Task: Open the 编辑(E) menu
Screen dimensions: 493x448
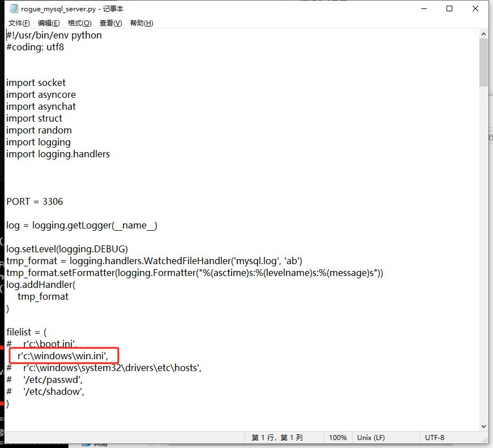Action: coord(49,23)
